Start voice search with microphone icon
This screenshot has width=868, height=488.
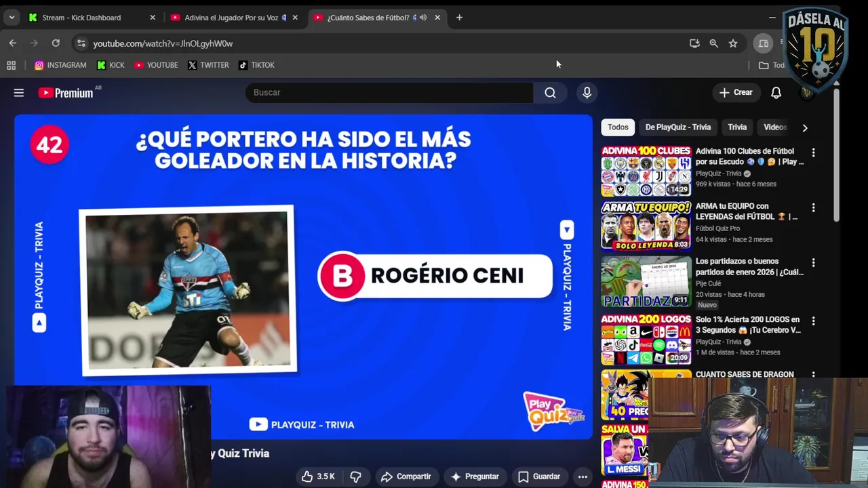coord(587,93)
